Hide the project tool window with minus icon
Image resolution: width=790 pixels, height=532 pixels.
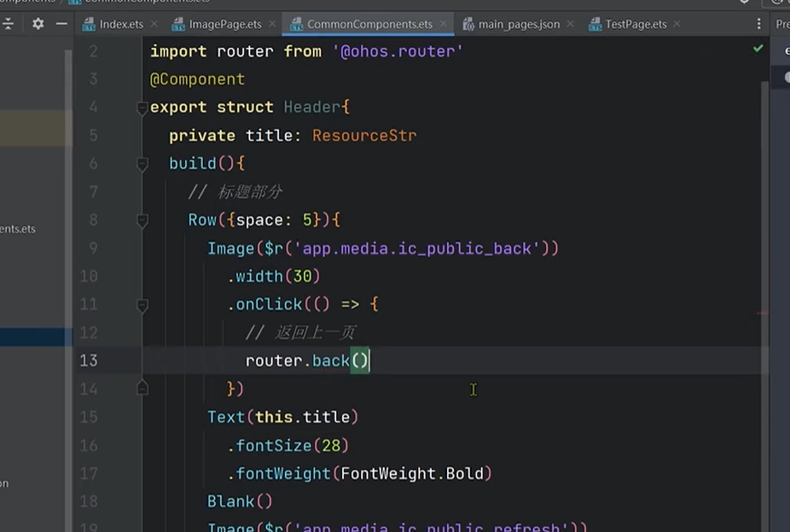tap(61, 24)
